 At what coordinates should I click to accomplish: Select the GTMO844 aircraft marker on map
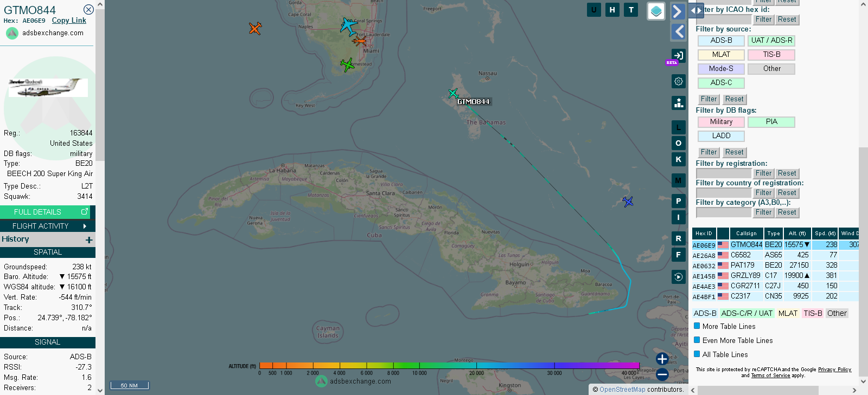point(454,93)
